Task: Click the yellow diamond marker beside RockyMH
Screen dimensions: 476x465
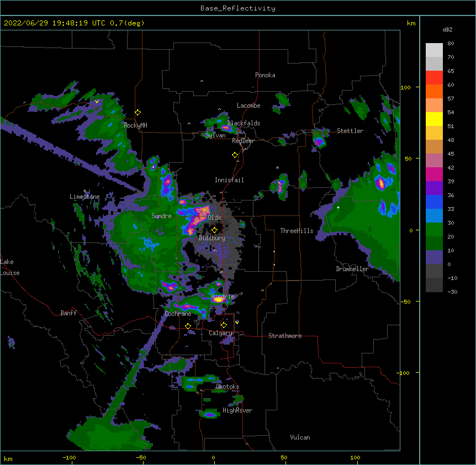Action: [137, 113]
